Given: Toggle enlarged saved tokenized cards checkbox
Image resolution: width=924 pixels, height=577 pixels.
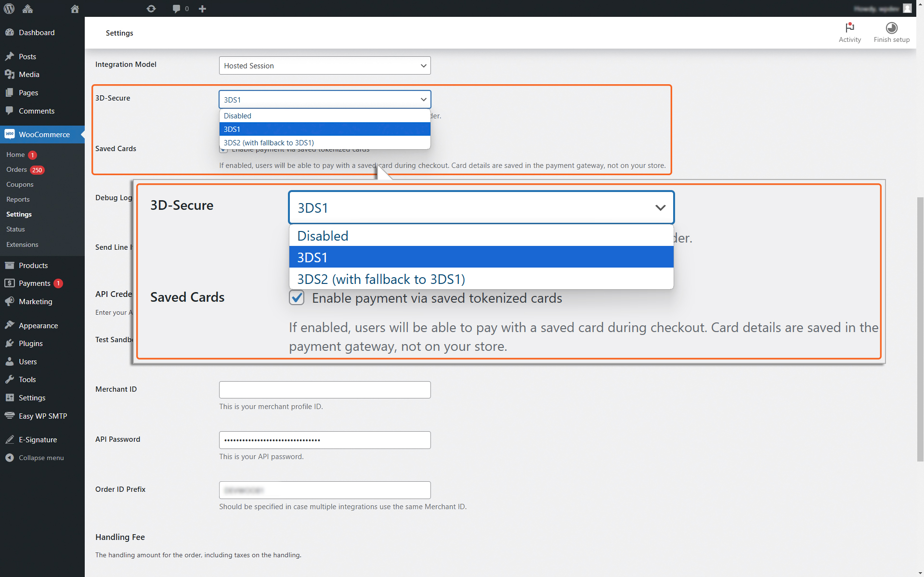Looking at the screenshot, I should (297, 298).
